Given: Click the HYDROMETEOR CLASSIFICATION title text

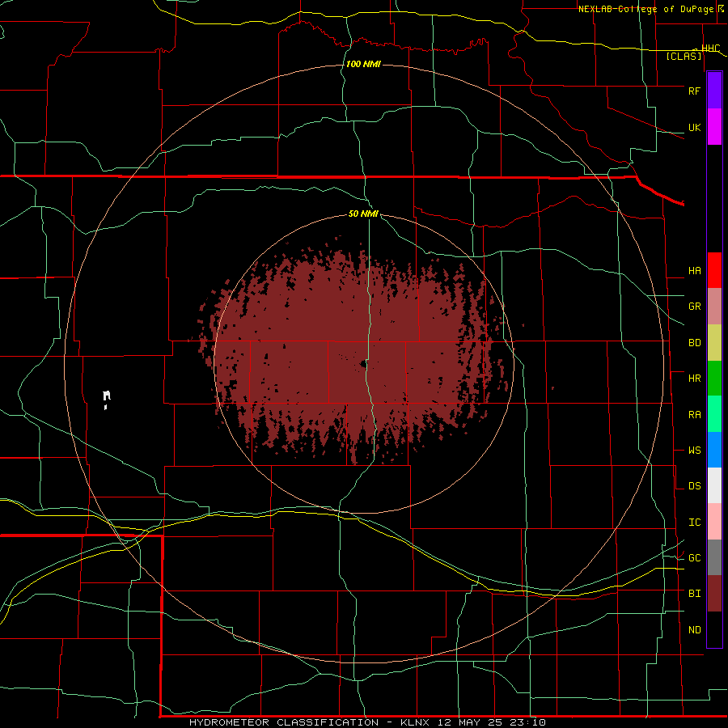Looking at the screenshot, I should click(x=284, y=722).
